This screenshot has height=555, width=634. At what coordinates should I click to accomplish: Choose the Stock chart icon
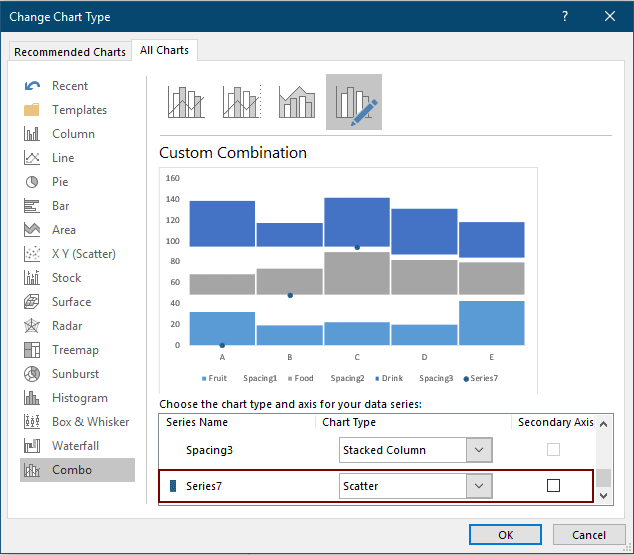point(32,278)
